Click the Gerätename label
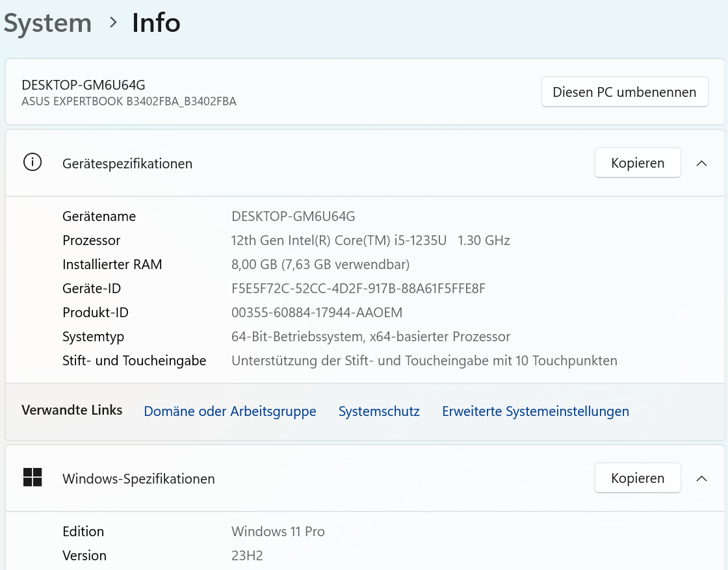The image size is (728, 570). click(99, 216)
